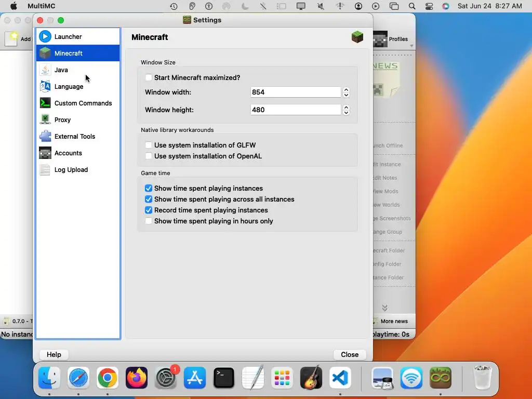Open the Log Upload page
This screenshot has height=399, width=532.
pos(78,169)
